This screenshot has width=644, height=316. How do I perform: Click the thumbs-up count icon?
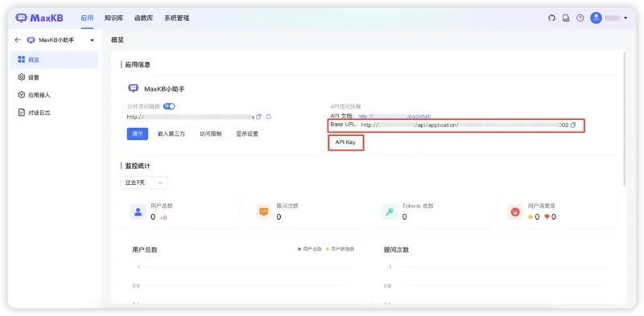coord(530,217)
